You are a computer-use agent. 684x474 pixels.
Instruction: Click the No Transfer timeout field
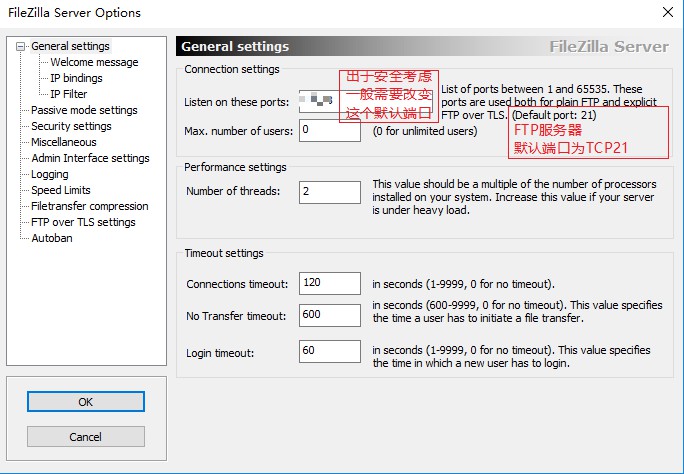(329, 315)
